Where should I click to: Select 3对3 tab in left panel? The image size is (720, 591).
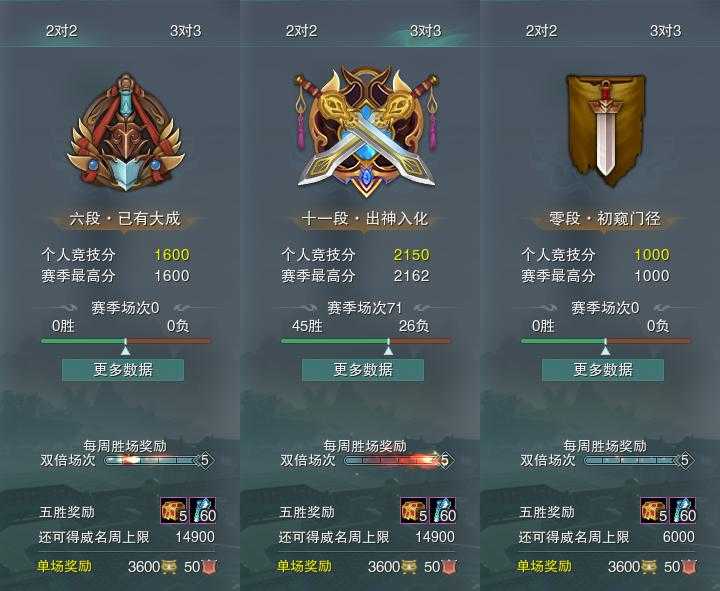(186, 31)
